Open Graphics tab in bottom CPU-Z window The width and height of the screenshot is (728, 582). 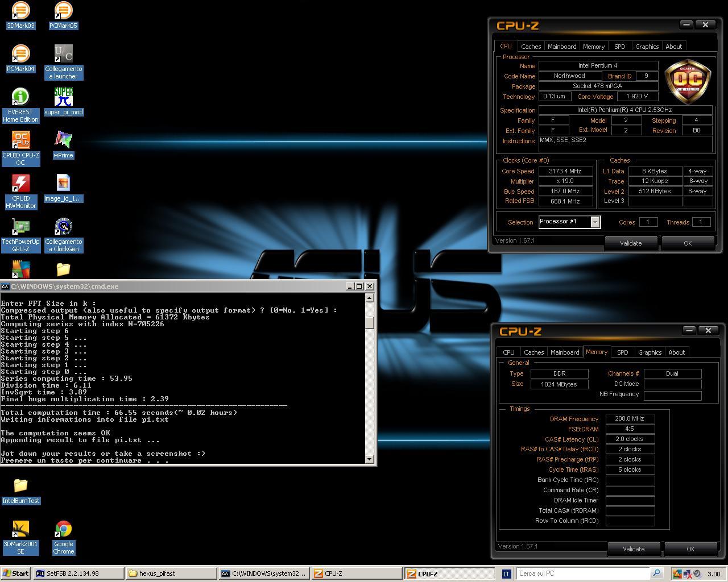click(x=650, y=352)
